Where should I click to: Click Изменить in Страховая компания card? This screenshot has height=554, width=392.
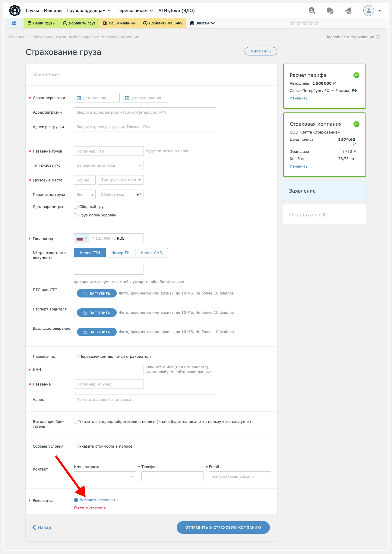[x=299, y=166]
